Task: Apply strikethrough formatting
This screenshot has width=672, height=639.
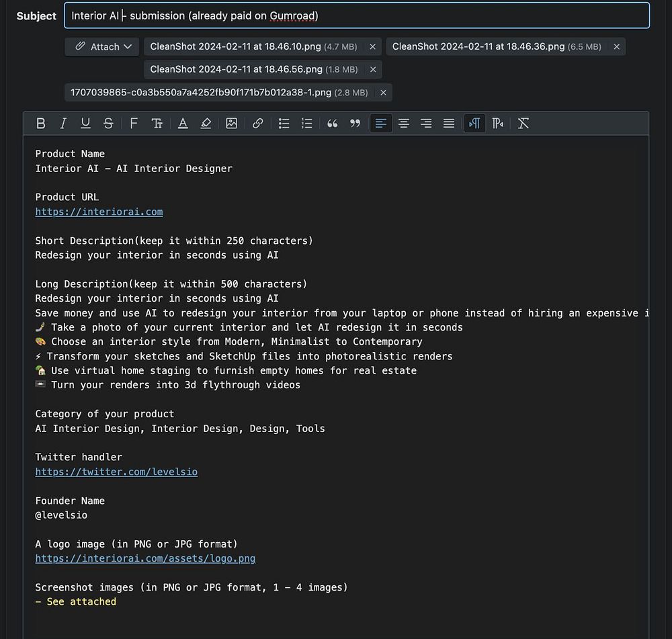Action: coord(108,124)
